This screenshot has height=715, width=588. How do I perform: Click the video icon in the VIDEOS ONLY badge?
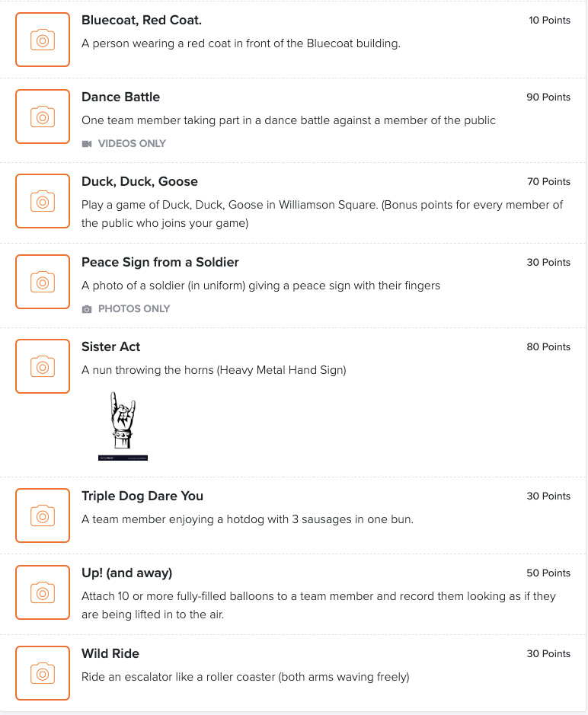87,143
